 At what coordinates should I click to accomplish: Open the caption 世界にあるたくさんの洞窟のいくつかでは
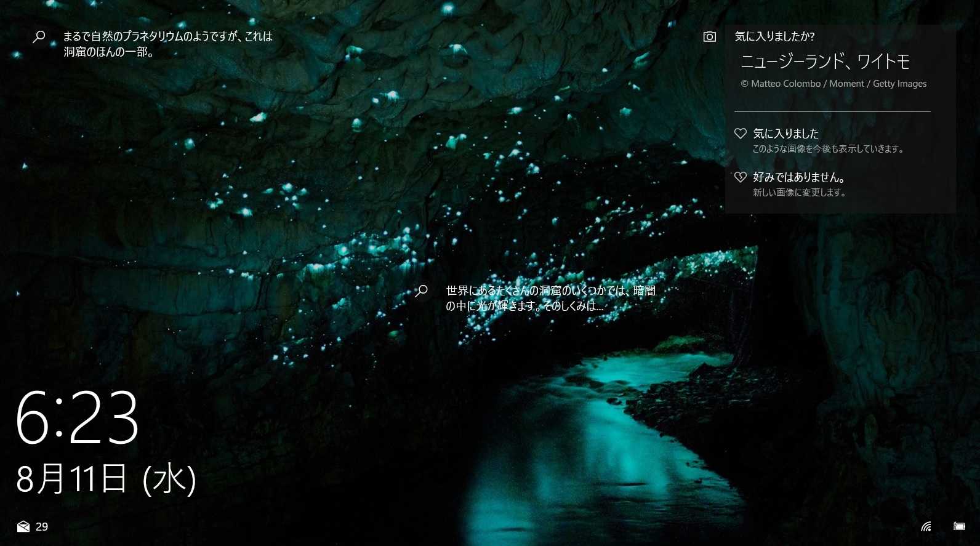click(x=550, y=298)
